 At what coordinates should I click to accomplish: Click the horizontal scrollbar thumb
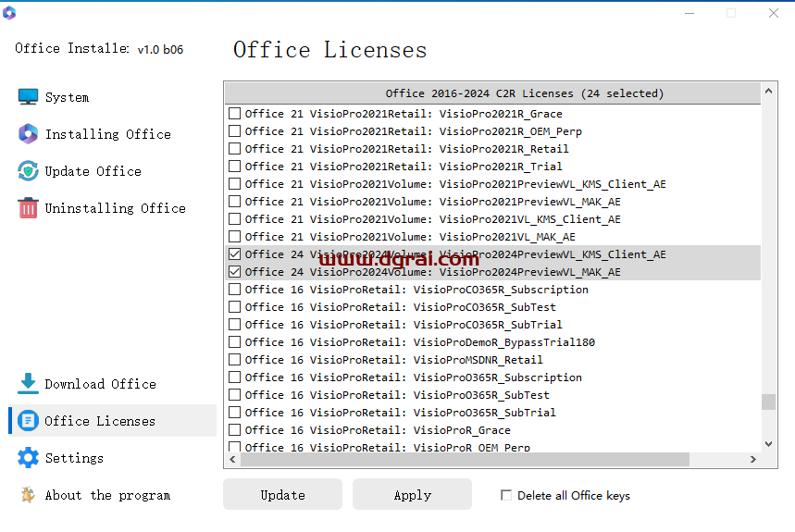(x=465, y=459)
